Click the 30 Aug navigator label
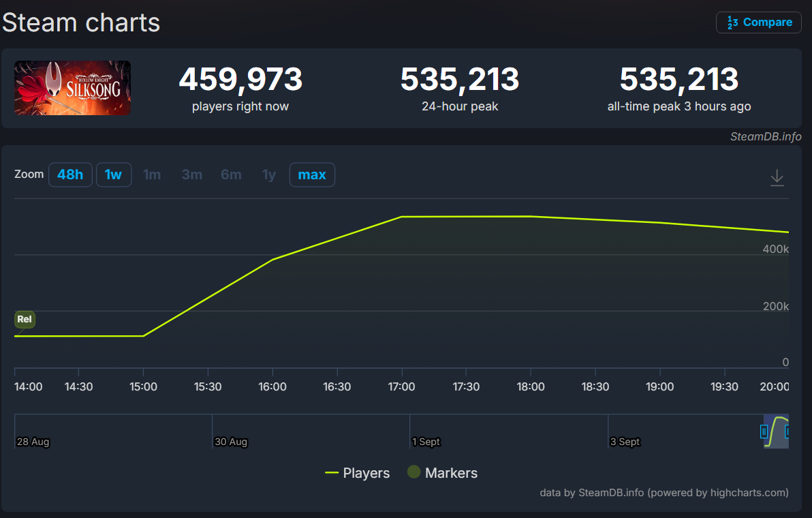This screenshot has height=518, width=812. coord(231,442)
